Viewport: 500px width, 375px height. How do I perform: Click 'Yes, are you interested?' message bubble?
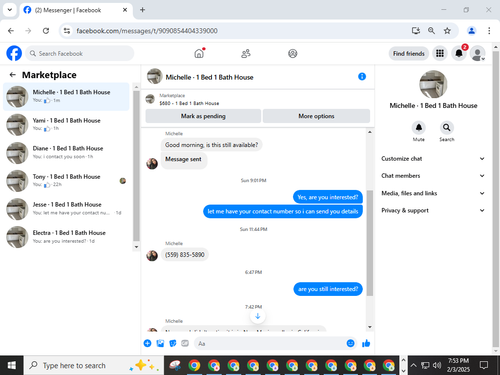tap(328, 197)
